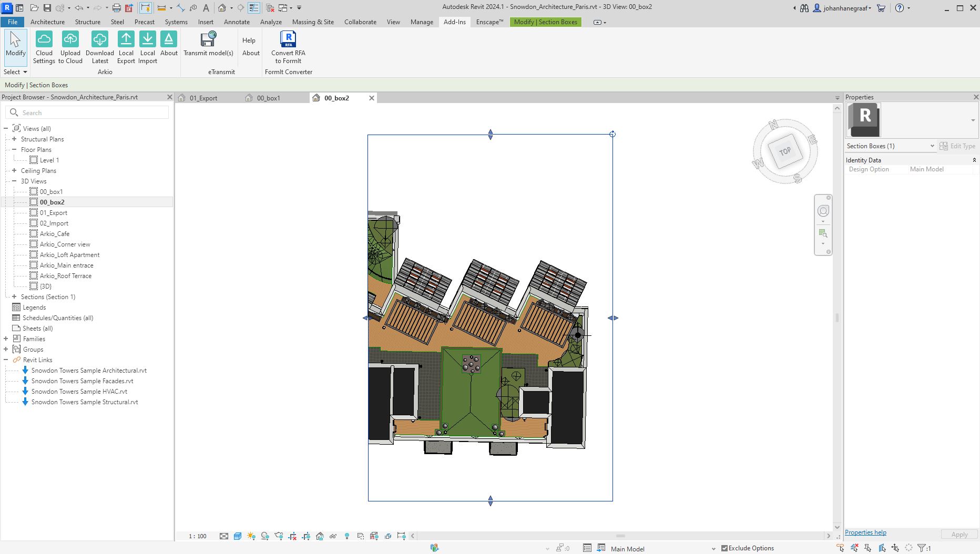The height and width of the screenshot is (554, 980).
Task: Expand the Families tree node
Action: tap(6, 339)
